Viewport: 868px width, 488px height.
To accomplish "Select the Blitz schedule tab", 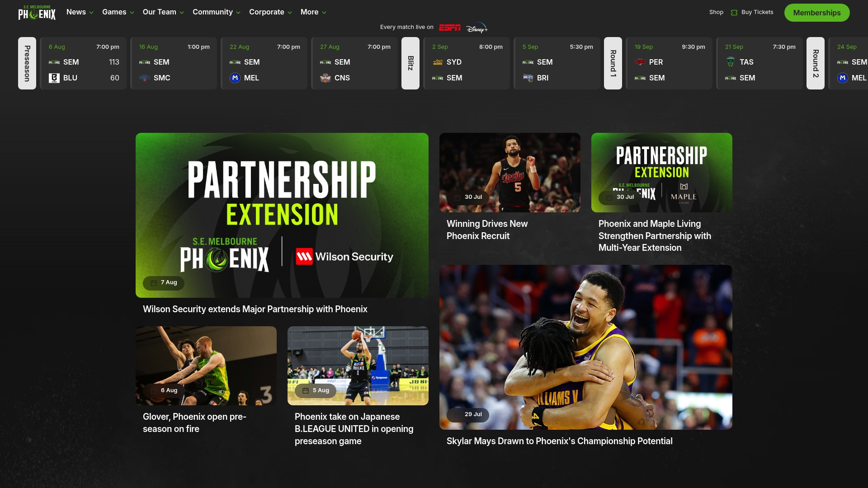I will (x=410, y=63).
